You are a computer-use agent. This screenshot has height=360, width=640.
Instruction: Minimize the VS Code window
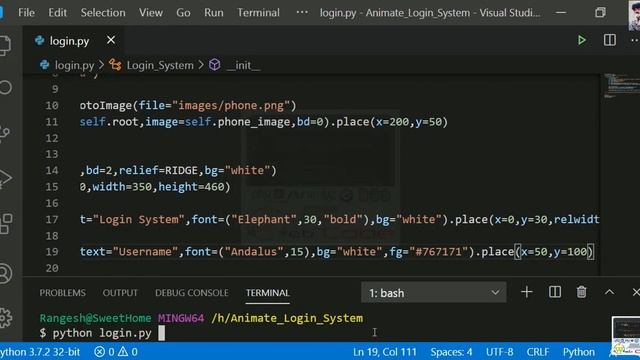pos(561,13)
